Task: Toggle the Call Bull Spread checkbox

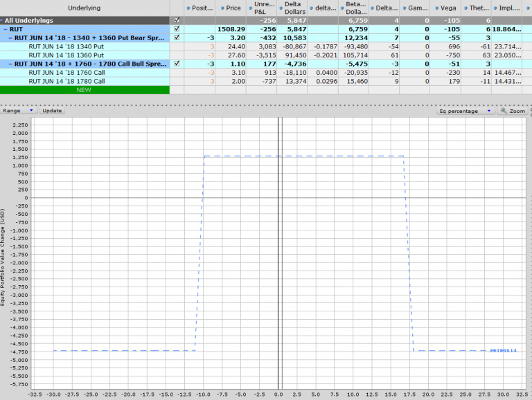Action: pos(177,64)
